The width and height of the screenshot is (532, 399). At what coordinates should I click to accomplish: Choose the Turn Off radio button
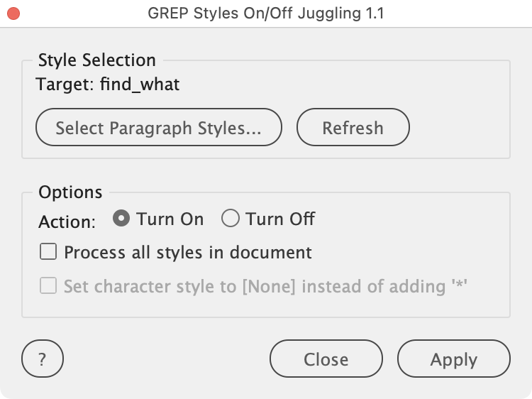(x=231, y=219)
